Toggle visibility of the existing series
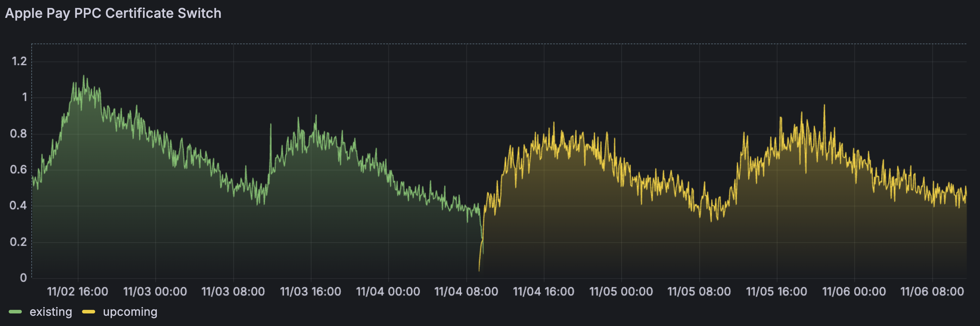The width and height of the screenshot is (980, 326). [50, 311]
